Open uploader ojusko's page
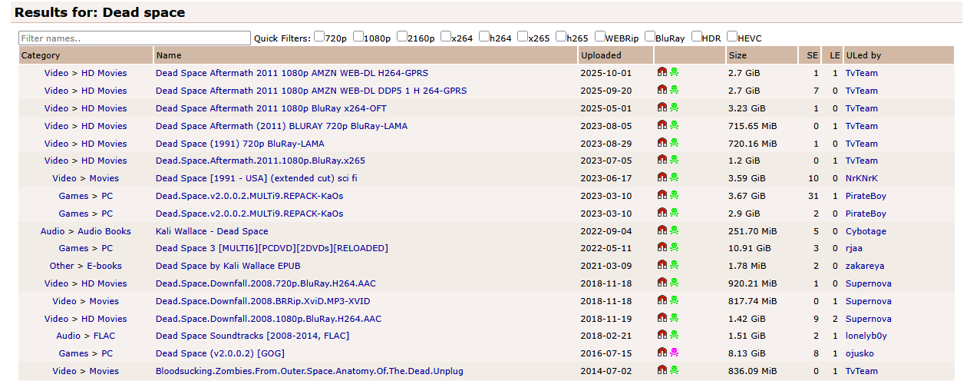Image resolution: width=980 pixels, height=381 pixels. 860,353
